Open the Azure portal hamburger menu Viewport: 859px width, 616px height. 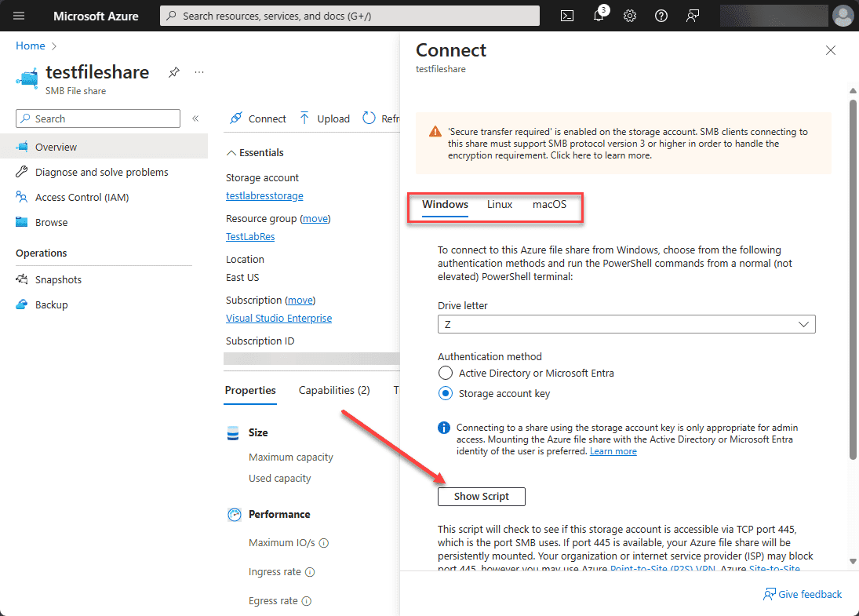19,16
